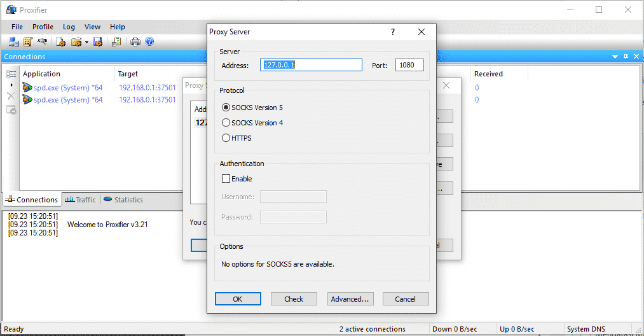Open Proxification Rules toolbar icon
The image size is (644, 336).
pos(27,42)
